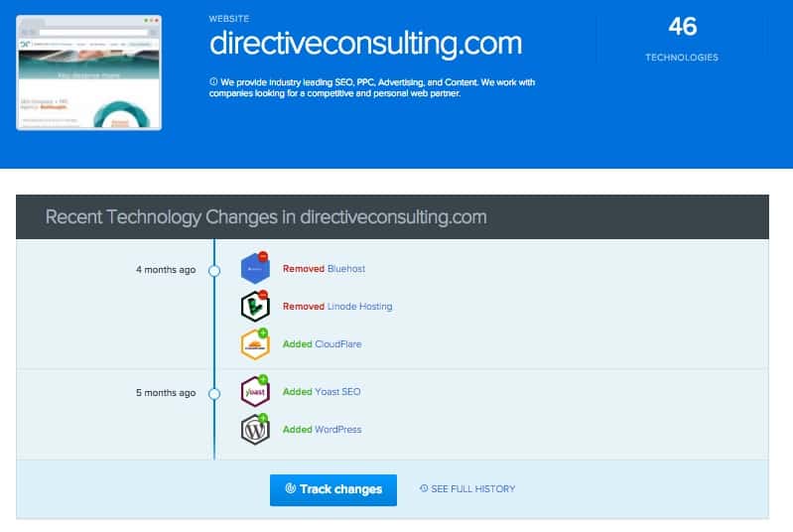The width and height of the screenshot is (793, 532).
Task: Click the Track changes button
Action: point(333,489)
